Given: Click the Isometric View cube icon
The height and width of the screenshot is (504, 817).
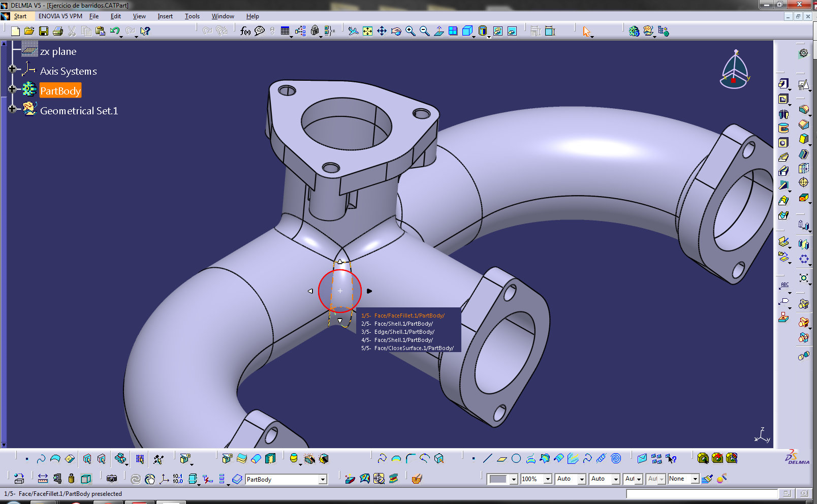Looking at the screenshot, I should (x=467, y=31).
